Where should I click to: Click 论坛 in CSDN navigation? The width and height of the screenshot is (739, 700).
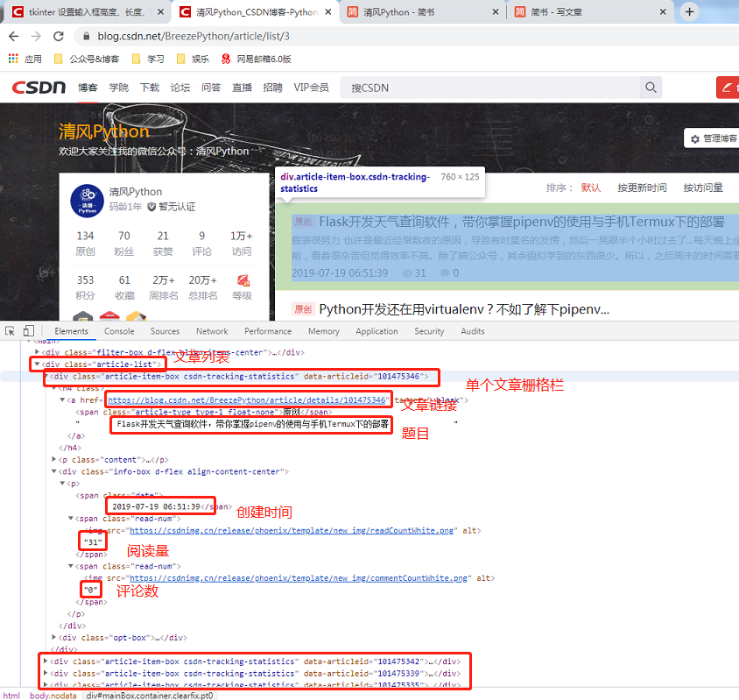point(180,88)
